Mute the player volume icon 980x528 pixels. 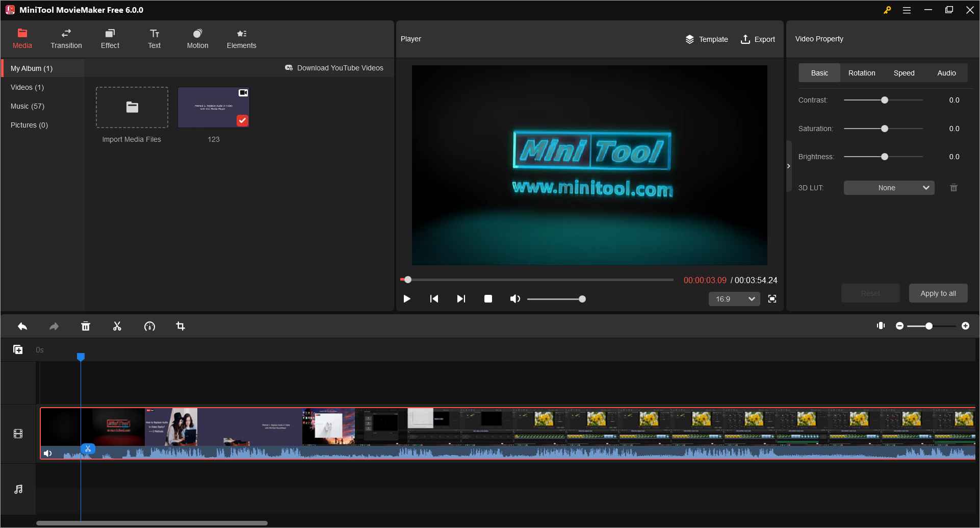click(x=515, y=299)
